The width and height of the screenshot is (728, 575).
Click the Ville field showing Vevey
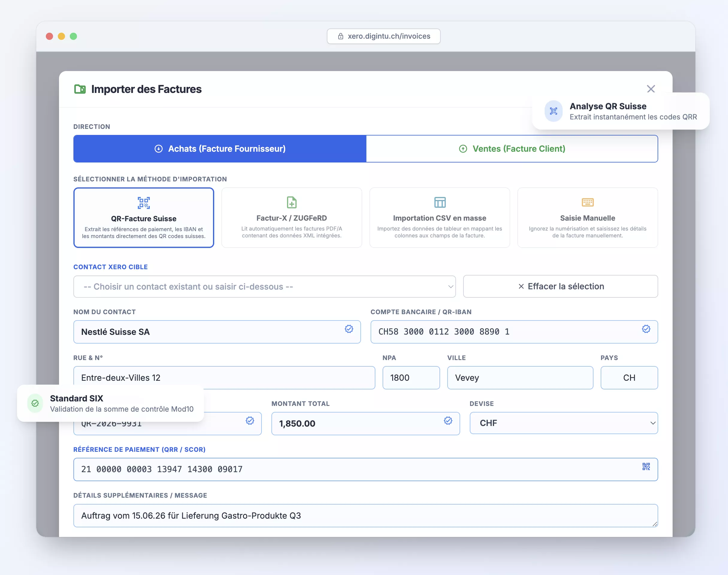[x=520, y=378]
